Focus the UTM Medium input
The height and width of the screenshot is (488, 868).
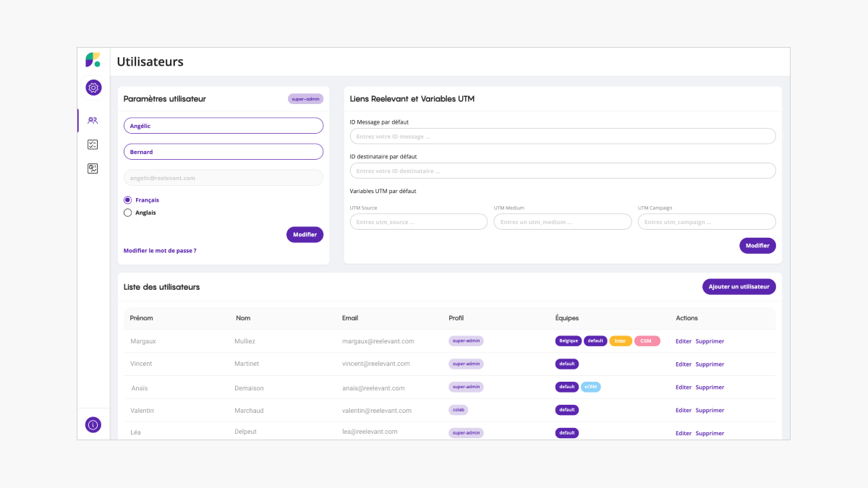pos(563,222)
